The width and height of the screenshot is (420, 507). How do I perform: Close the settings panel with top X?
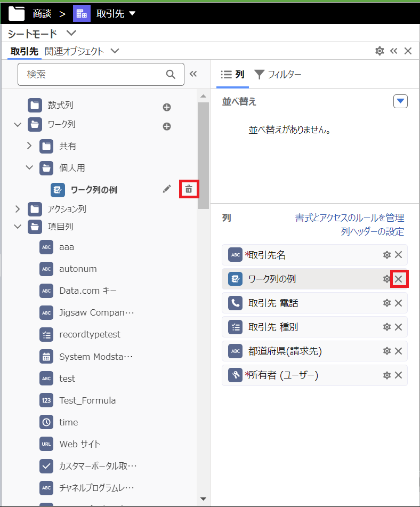point(408,51)
